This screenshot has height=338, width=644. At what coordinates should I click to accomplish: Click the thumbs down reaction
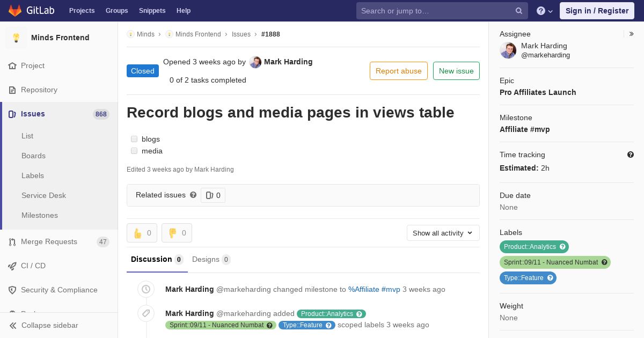(177, 233)
